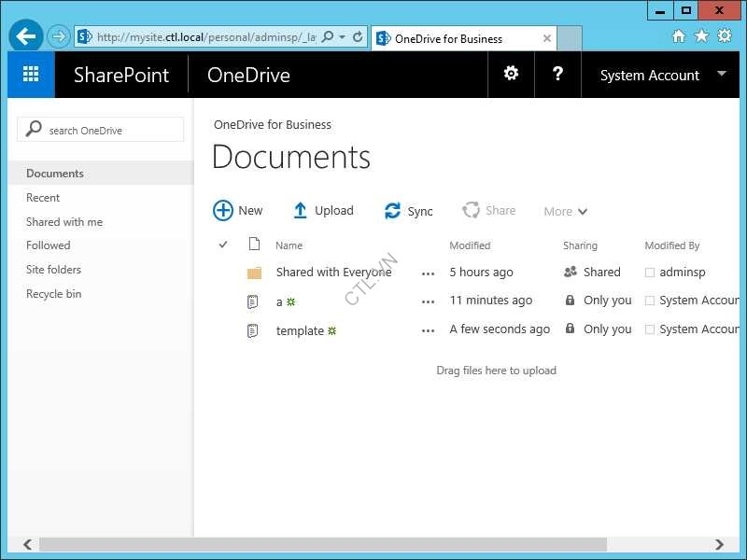Open the settings gear in SharePoint header
This screenshot has height=560, width=747.
click(511, 74)
